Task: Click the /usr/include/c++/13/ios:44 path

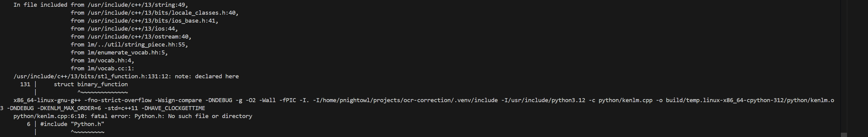Action: coord(131,29)
